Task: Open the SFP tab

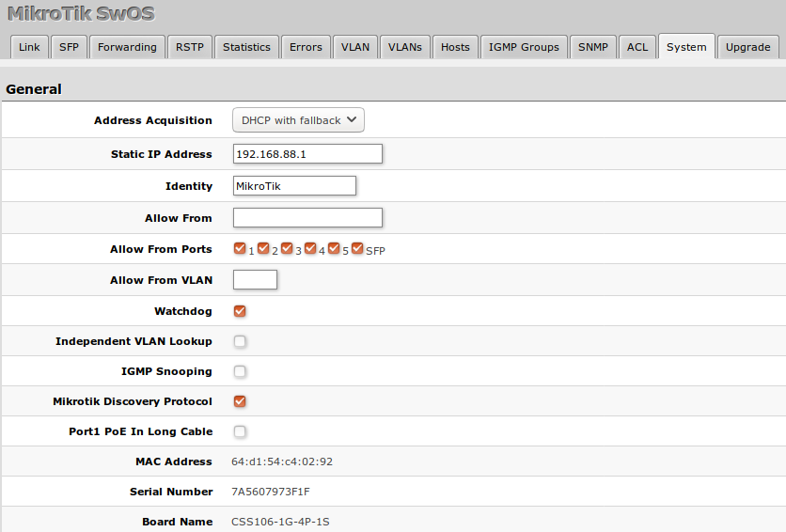Action: tap(69, 47)
